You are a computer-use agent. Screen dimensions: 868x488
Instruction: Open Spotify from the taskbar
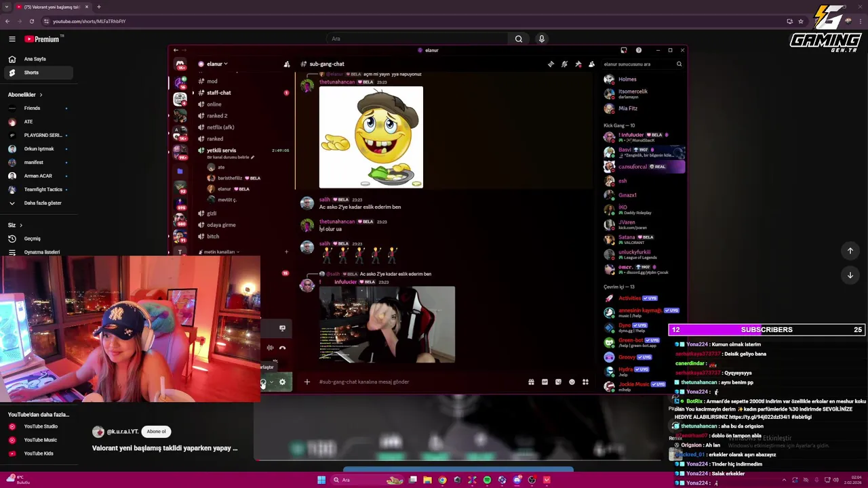(487, 480)
